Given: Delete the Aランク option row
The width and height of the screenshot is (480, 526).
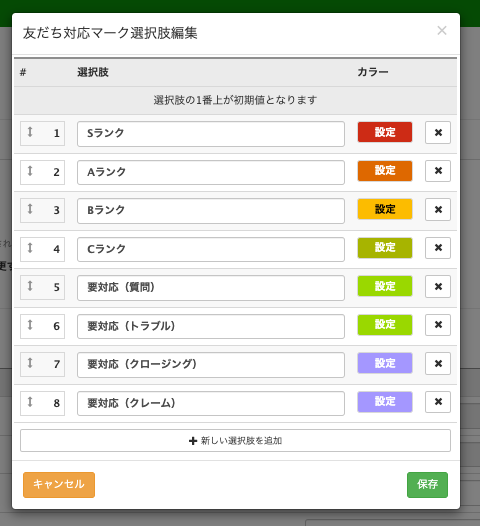Looking at the screenshot, I should (x=438, y=171).
